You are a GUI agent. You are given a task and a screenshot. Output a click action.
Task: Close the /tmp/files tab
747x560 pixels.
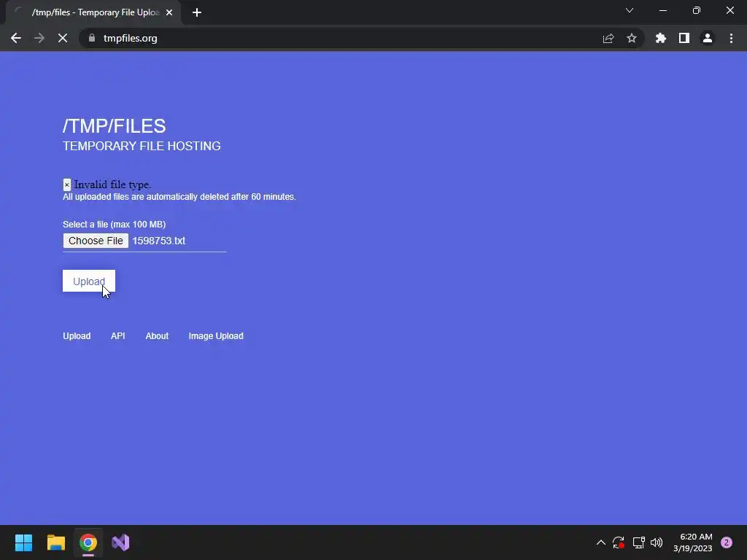[x=169, y=12]
